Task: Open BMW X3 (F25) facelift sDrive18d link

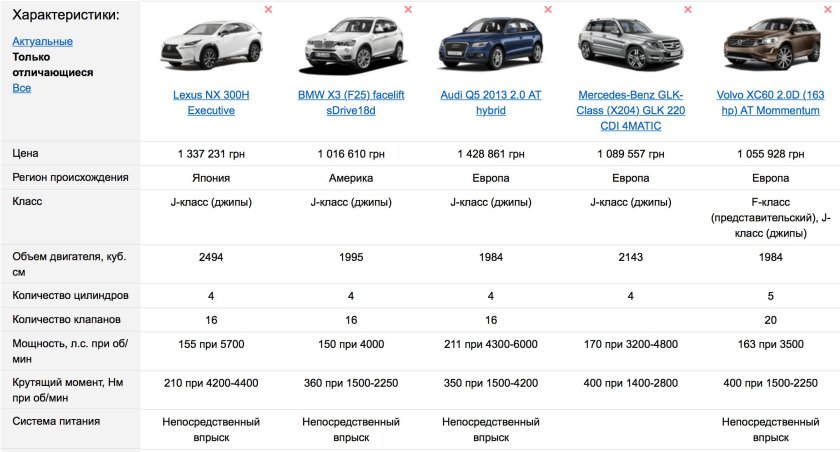Action: (x=351, y=103)
